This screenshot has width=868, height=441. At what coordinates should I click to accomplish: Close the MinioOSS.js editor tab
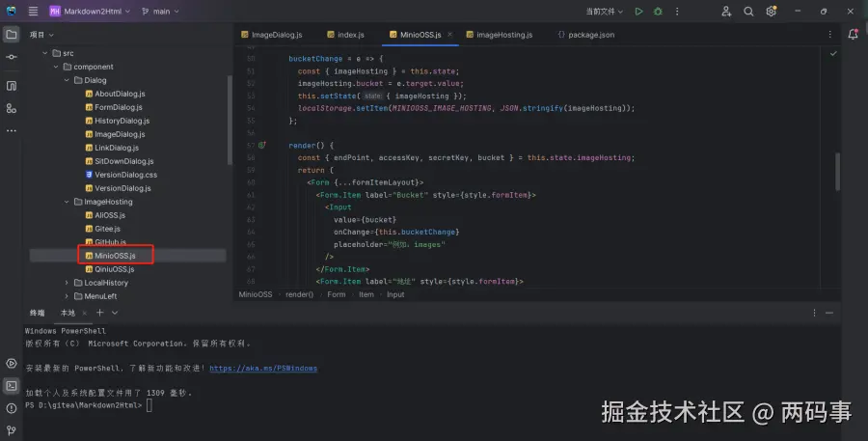tap(449, 35)
